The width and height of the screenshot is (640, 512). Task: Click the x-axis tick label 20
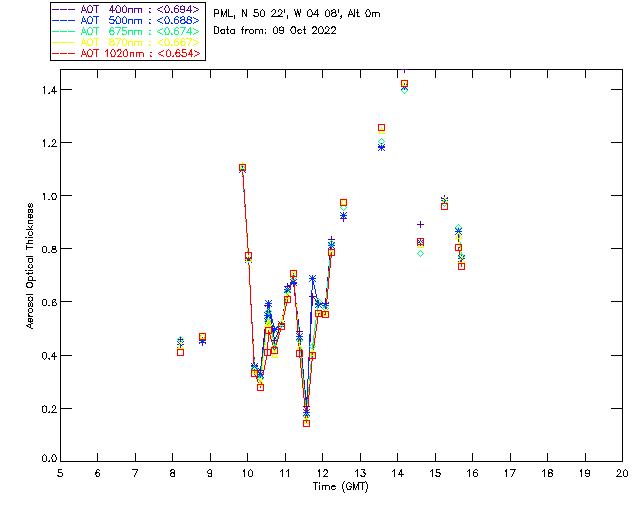click(x=622, y=473)
